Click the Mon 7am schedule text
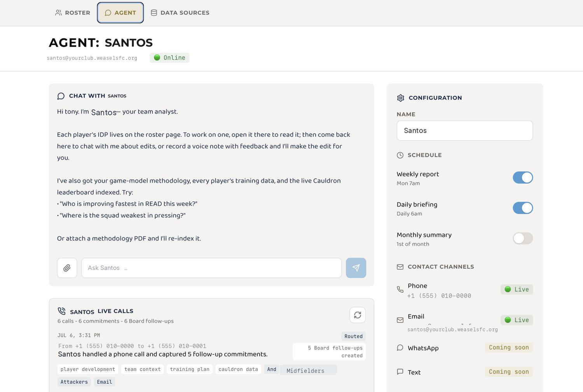 (x=408, y=183)
